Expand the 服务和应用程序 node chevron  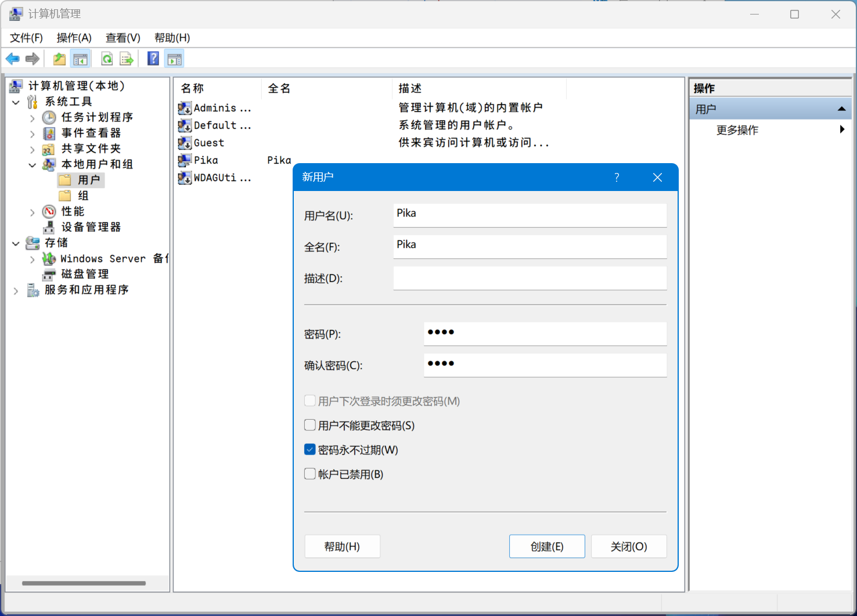16,291
